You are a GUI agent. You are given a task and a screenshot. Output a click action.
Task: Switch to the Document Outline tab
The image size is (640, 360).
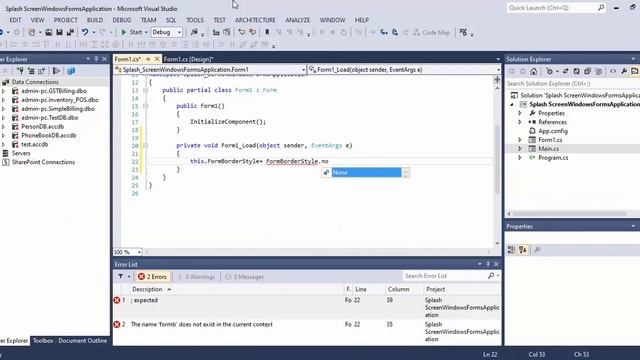point(82,340)
